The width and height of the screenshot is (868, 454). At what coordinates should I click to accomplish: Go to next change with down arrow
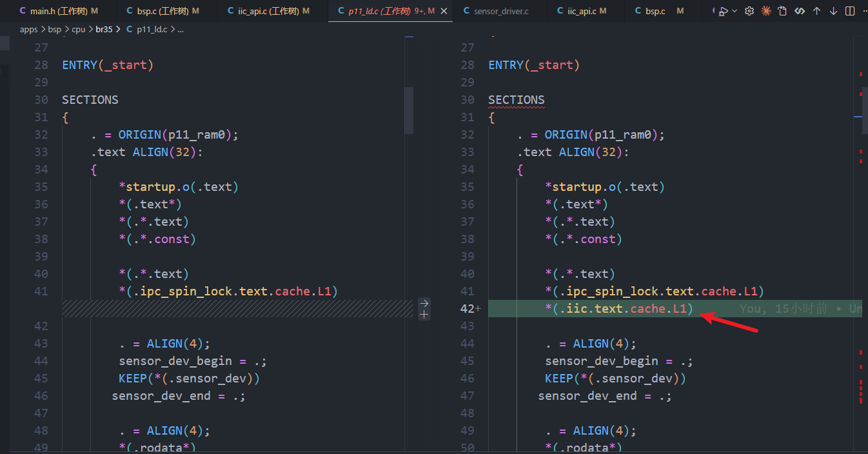(833, 11)
